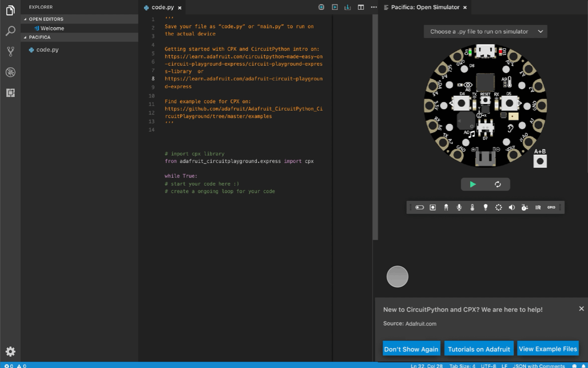Switch to the code.py editor tab
Viewport: 588px width, 368px height.
click(x=163, y=7)
